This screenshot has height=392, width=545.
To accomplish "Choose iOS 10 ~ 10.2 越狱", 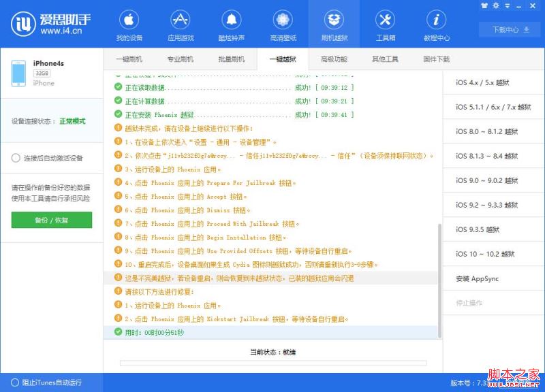I will click(493, 254).
